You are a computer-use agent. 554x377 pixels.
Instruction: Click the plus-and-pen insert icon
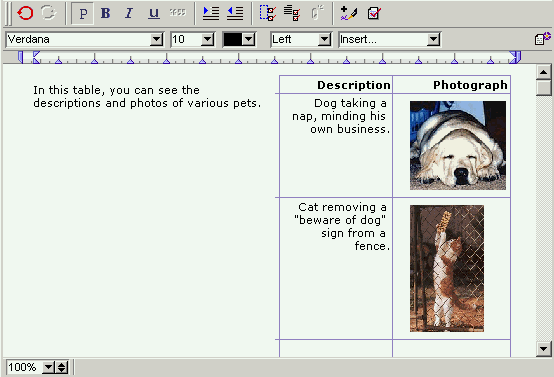348,13
